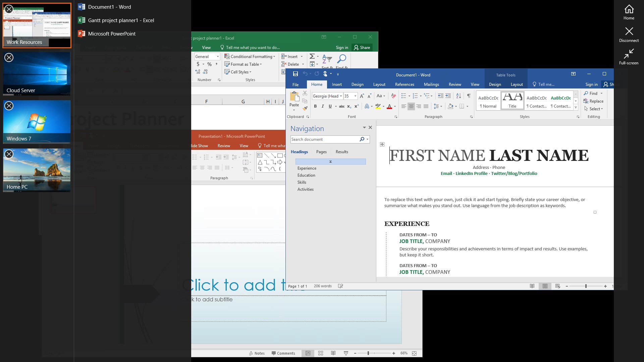
Task: Click the Notes icon in PowerPoint status bar
Action: 257,353
